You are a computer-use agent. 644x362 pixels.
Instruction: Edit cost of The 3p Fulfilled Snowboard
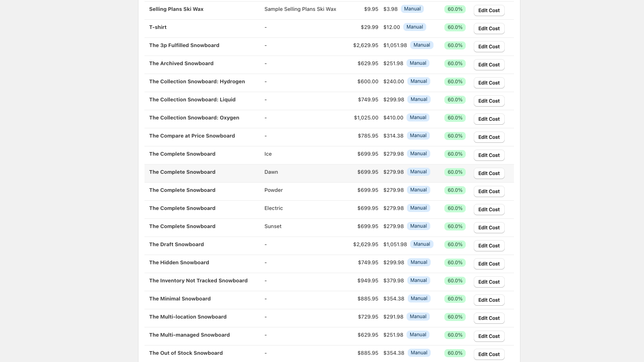click(489, 47)
